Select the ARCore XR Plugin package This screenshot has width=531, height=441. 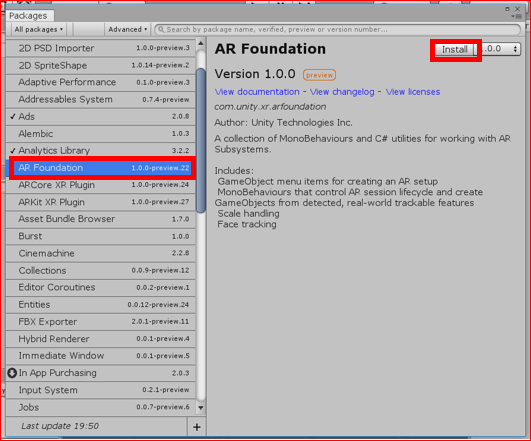[x=101, y=185]
